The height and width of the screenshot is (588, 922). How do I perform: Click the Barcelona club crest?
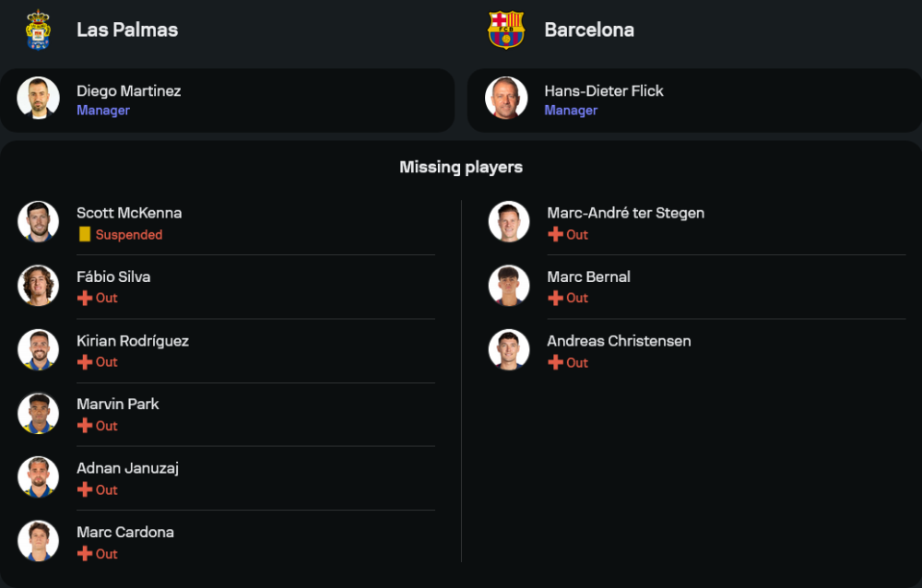(x=506, y=29)
